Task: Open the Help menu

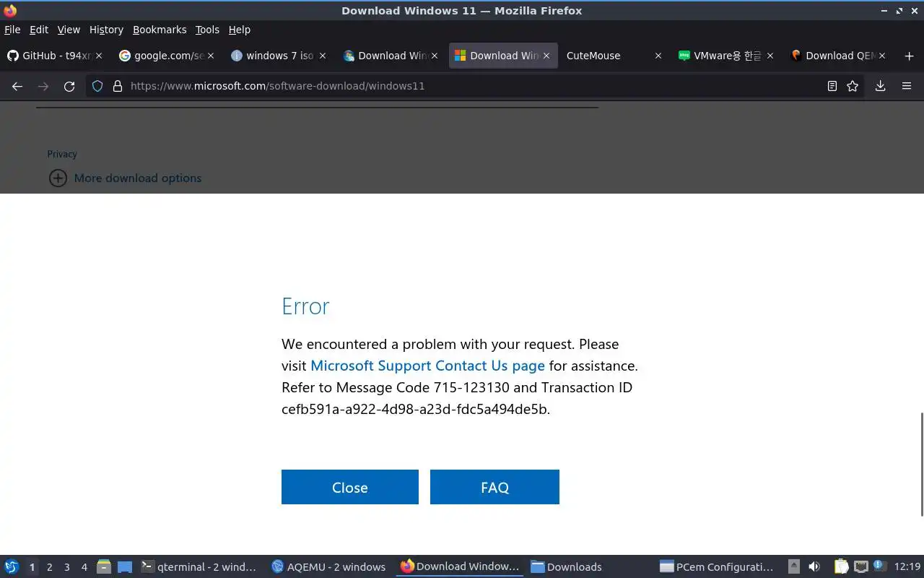Action: coord(240,30)
